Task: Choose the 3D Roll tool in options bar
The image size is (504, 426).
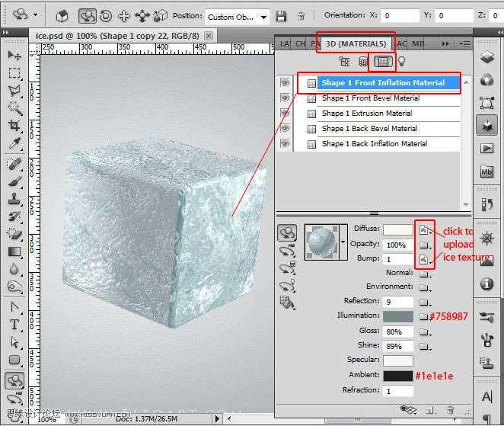Action: (x=106, y=16)
